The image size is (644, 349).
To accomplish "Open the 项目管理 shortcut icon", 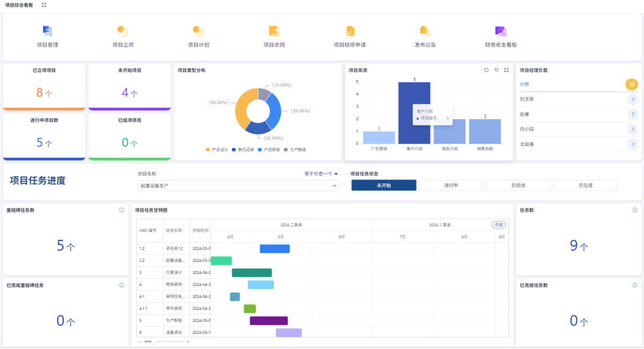I will point(47,32).
